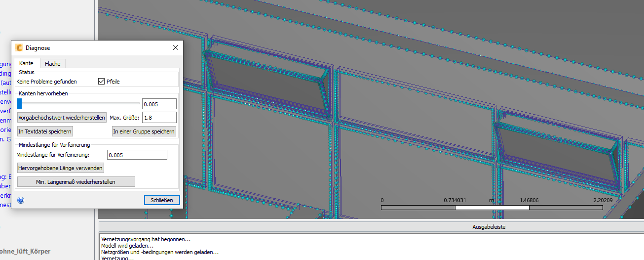Image resolution: width=644 pixels, height=260 pixels.
Task: Edit Mindestlänge für Verfeinerung field
Action: 137,155
